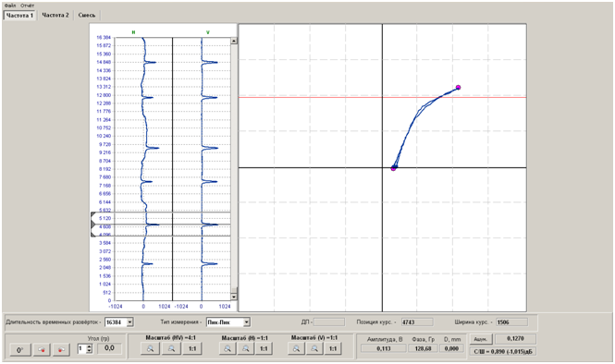Click the strip chart scrollbar up arrow
The height and width of the screenshot is (364, 615).
[x=234, y=41]
